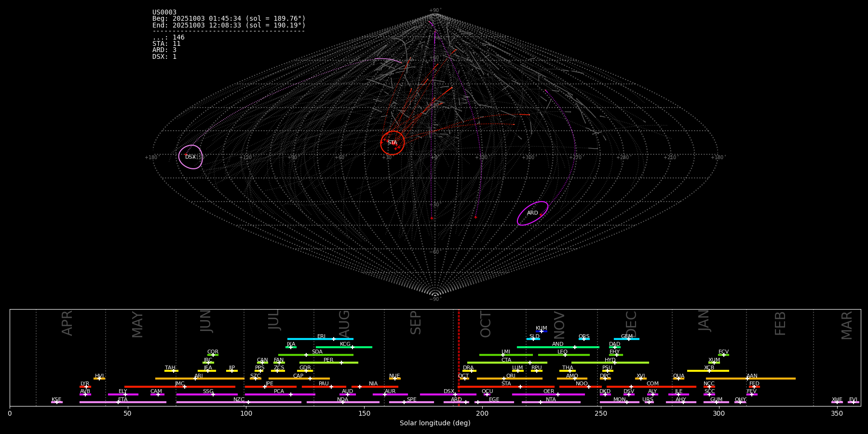Select the NTA shower bar in timeline
Viewport: 868px width, 434px height.
pyautogui.click(x=551, y=402)
